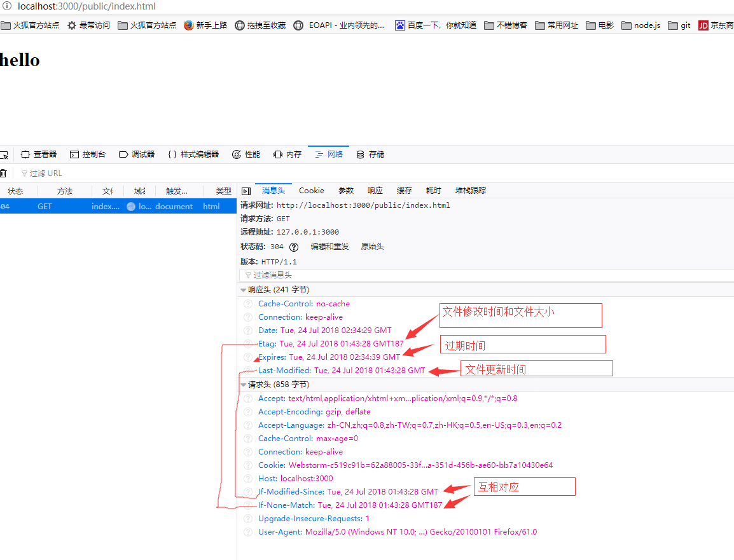Open the 最常访问 bookmark gear icon
Image resolution: width=734 pixels, height=560 pixels.
pos(72,25)
